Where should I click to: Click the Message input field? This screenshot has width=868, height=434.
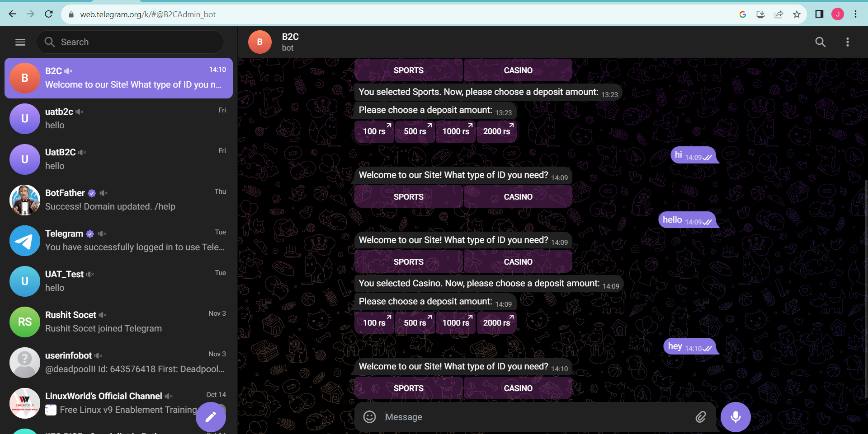click(536, 417)
